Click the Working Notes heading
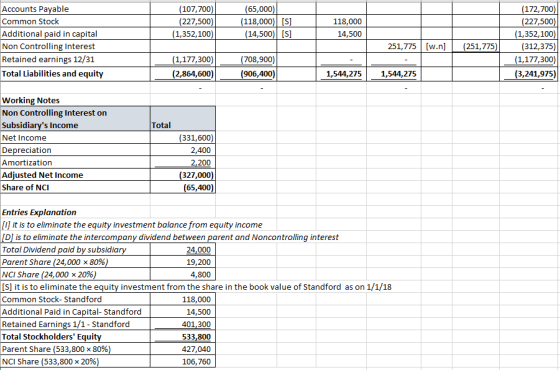This screenshot has width=560, height=370. point(31,100)
